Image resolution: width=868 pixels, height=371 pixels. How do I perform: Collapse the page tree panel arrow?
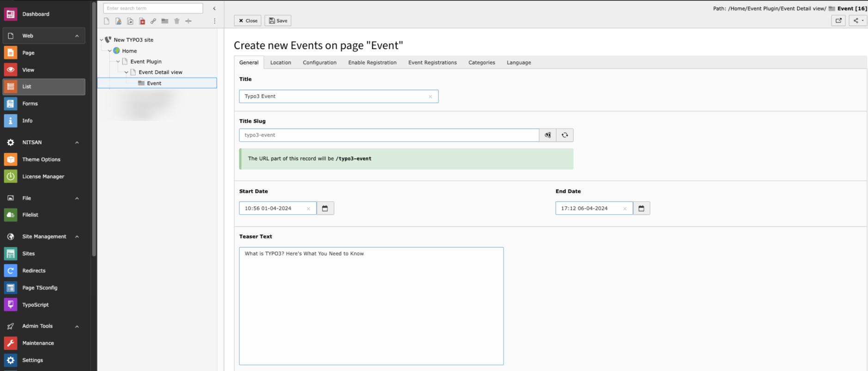(x=214, y=8)
